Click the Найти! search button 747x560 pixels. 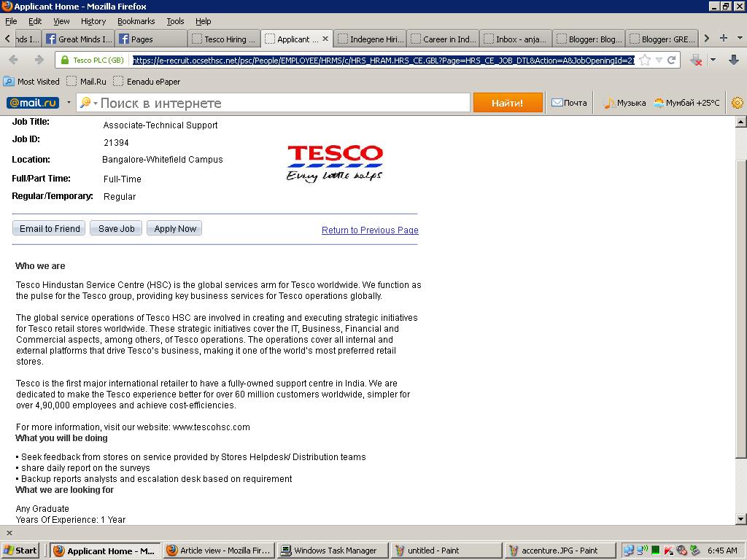pyautogui.click(x=508, y=103)
